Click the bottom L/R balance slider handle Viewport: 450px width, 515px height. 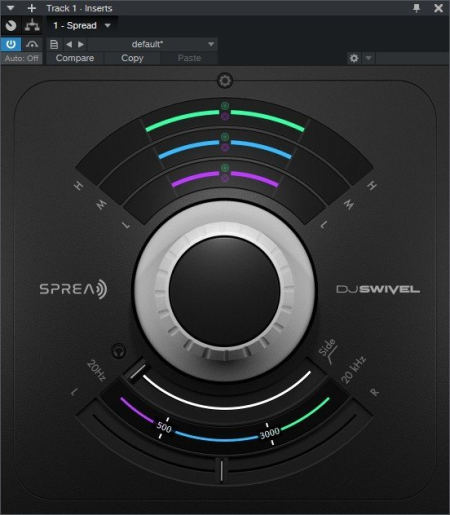pos(221,470)
